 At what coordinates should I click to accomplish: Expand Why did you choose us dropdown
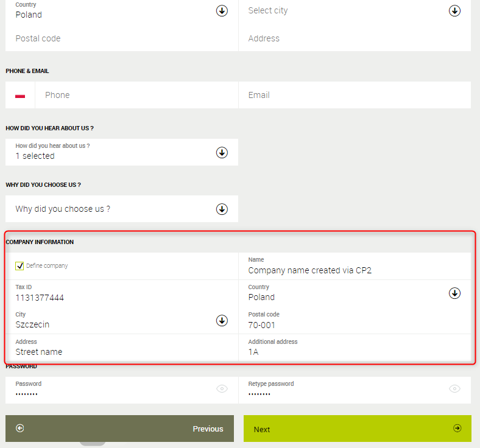pos(222,209)
